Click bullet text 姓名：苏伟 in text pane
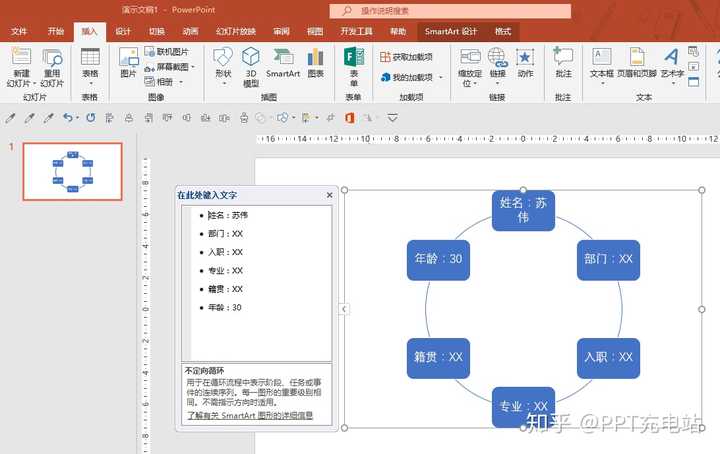This screenshot has width=720, height=454. pyautogui.click(x=228, y=215)
